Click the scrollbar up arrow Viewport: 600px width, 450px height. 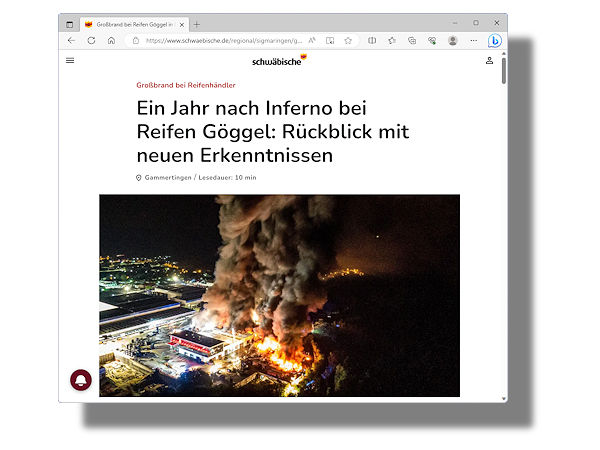(504, 54)
